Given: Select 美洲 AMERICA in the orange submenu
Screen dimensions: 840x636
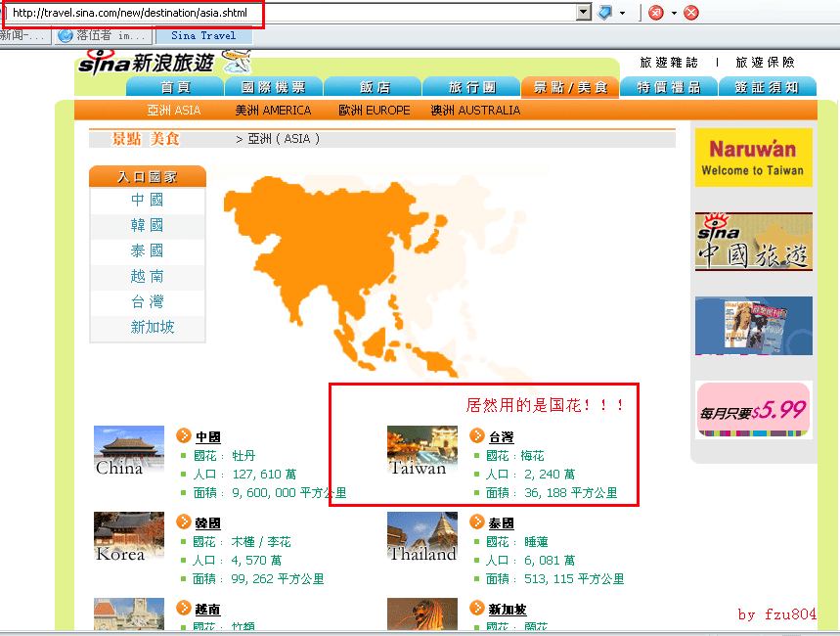Looking at the screenshot, I should click(273, 111).
